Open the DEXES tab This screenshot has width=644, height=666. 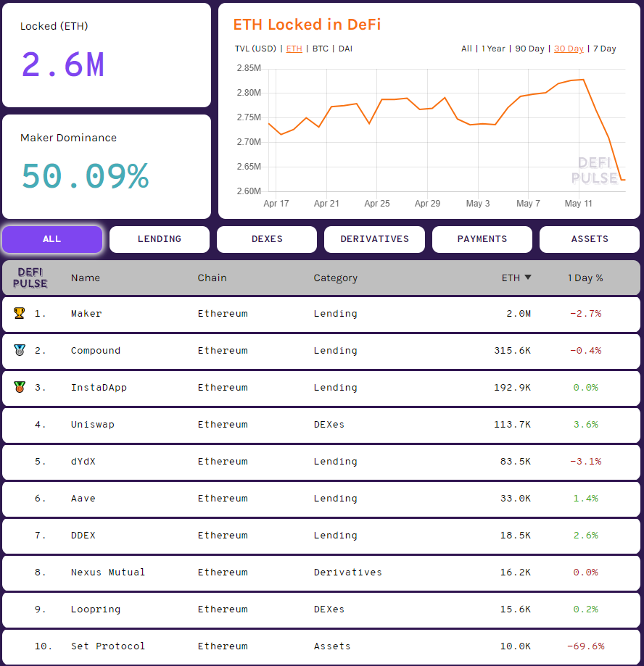[267, 239]
